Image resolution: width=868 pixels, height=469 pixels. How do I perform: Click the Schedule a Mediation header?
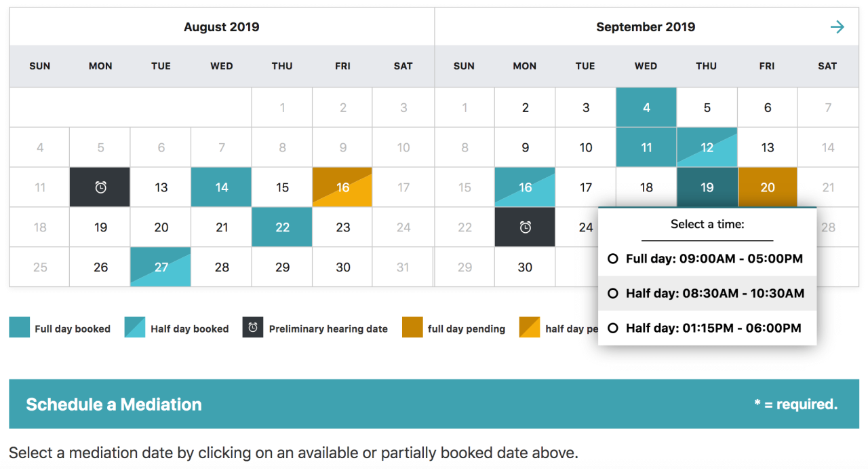[434, 405]
